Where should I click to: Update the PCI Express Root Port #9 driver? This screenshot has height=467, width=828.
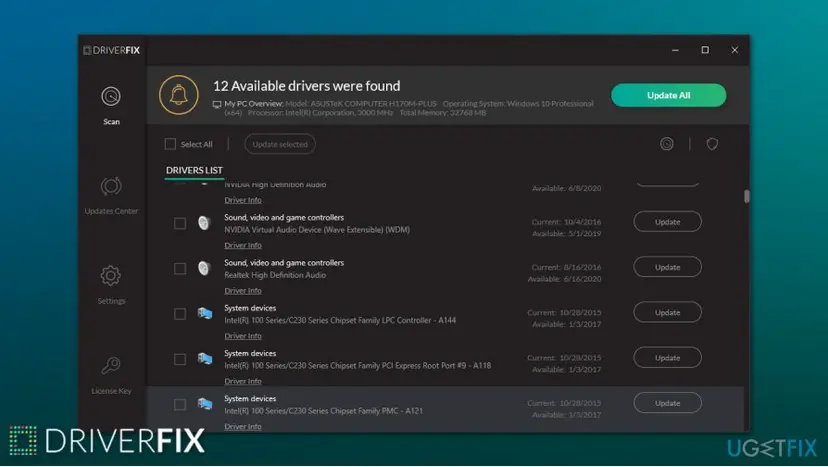click(x=667, y=358)
